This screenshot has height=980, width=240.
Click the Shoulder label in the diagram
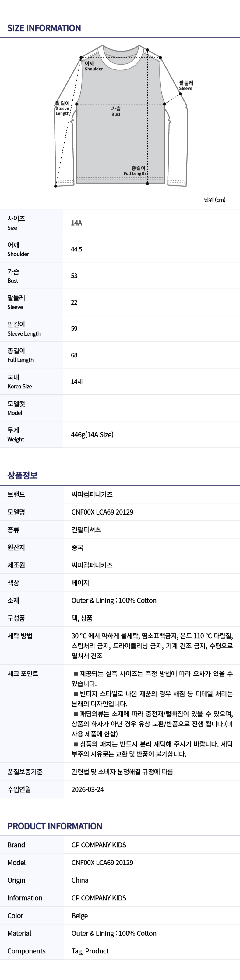pos(93,66)
